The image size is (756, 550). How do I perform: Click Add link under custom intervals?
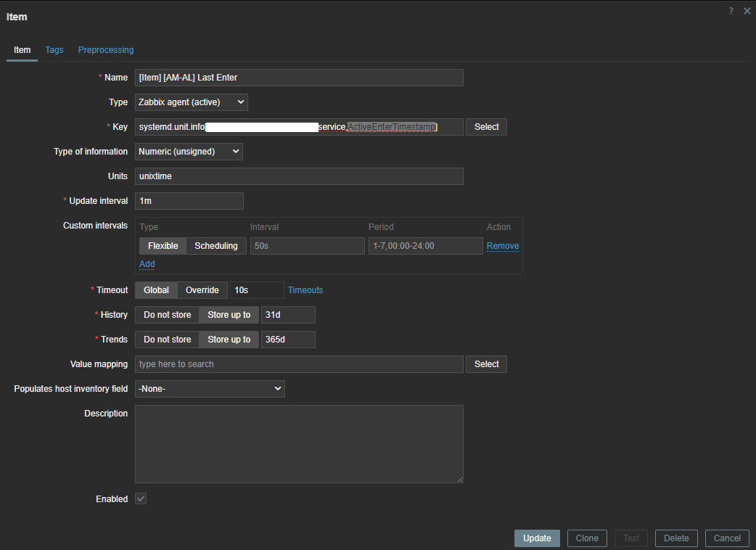147,264
